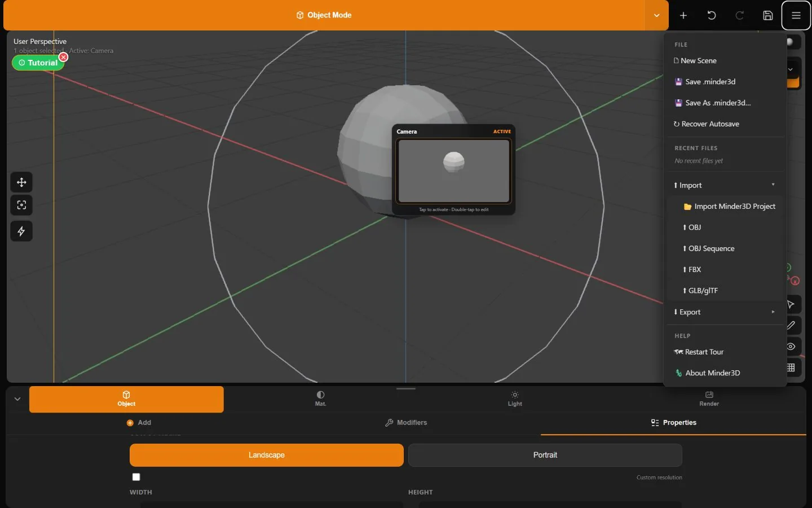Click the frame selection focus icon
This screenshot has height=508, width=812.
pyautogui.click(x=21, y=205)
